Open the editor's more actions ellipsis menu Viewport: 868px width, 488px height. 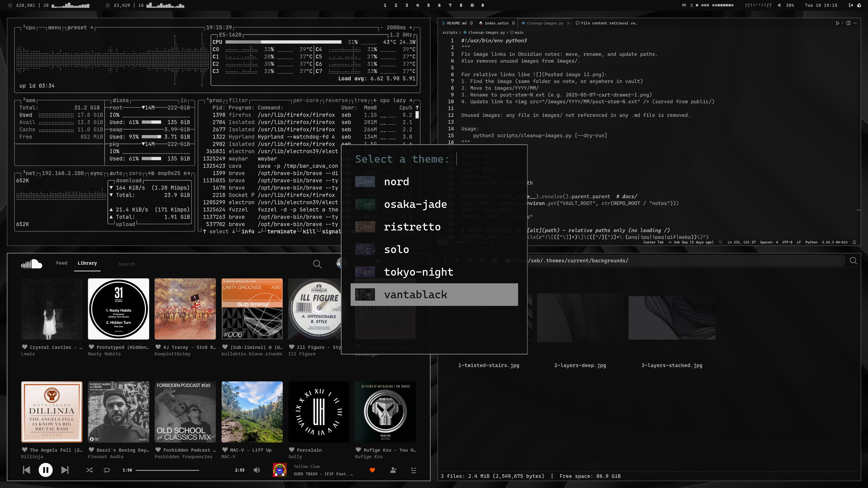pos(855,23)
